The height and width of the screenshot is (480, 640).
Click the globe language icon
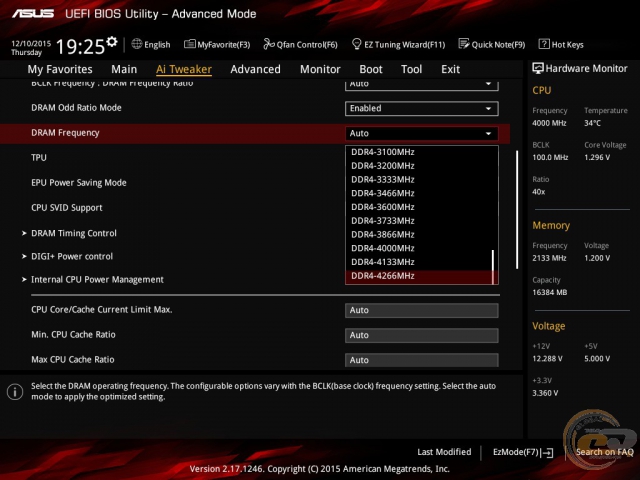click(x=137, y=44)
